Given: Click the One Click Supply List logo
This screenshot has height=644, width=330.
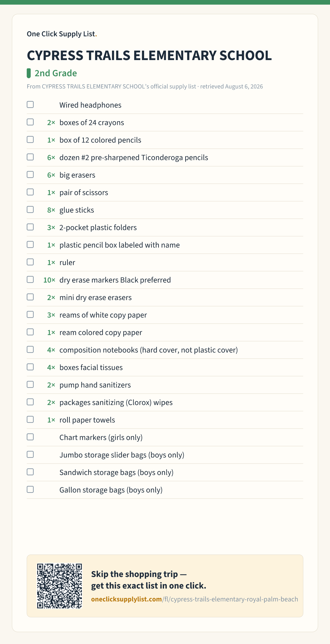Looking at the screenshot, I should tap(62, 34).
